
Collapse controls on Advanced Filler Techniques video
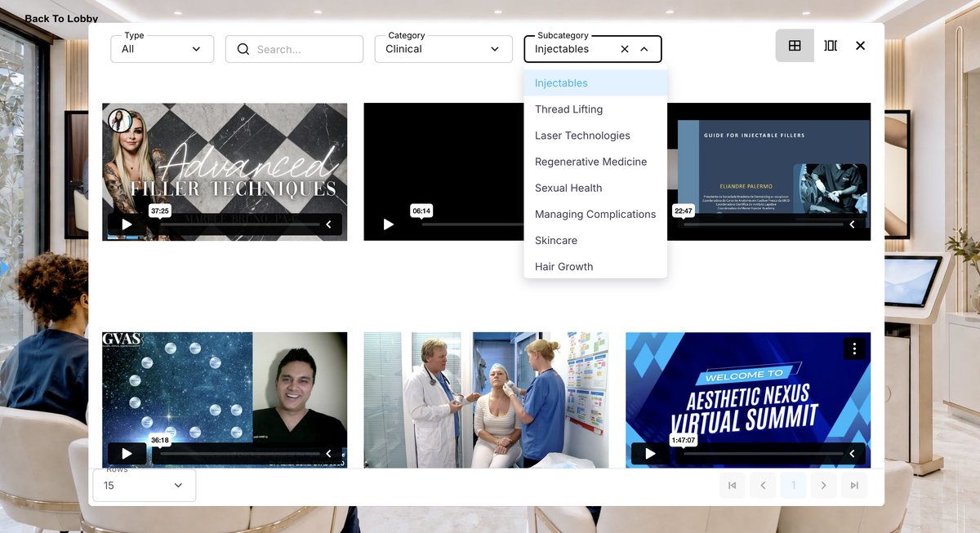(329, 224)
